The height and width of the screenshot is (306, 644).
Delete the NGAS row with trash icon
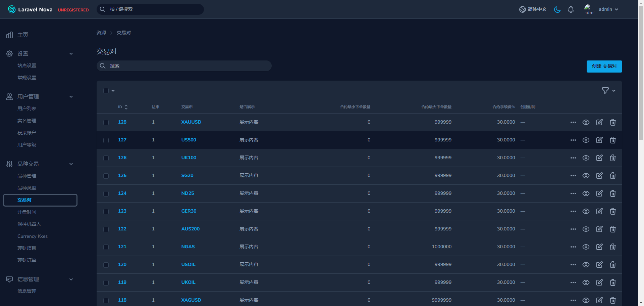pos(612,247)
